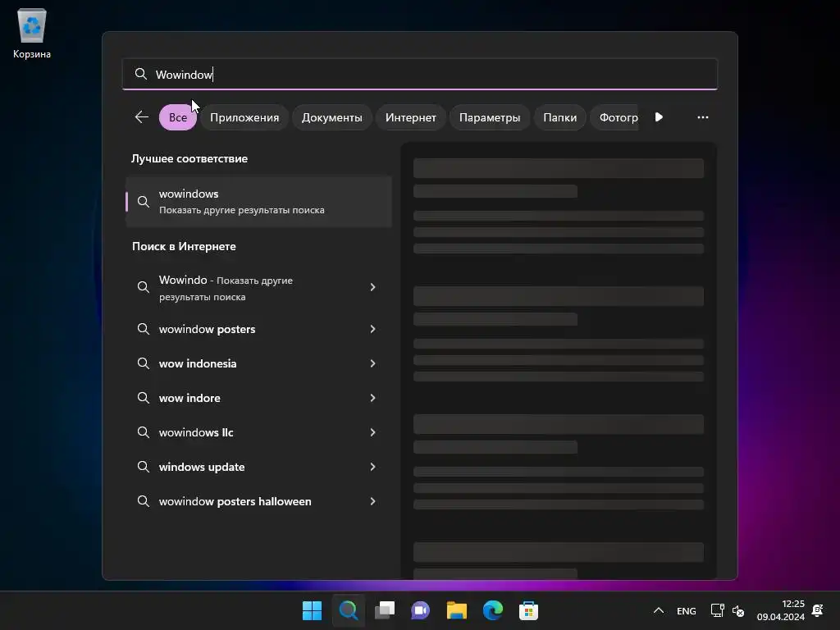Open the three-dots options menu
Image resolution: width=840 pixels, height=630 pixels.
pyautogui.click(x=703, y=116)
